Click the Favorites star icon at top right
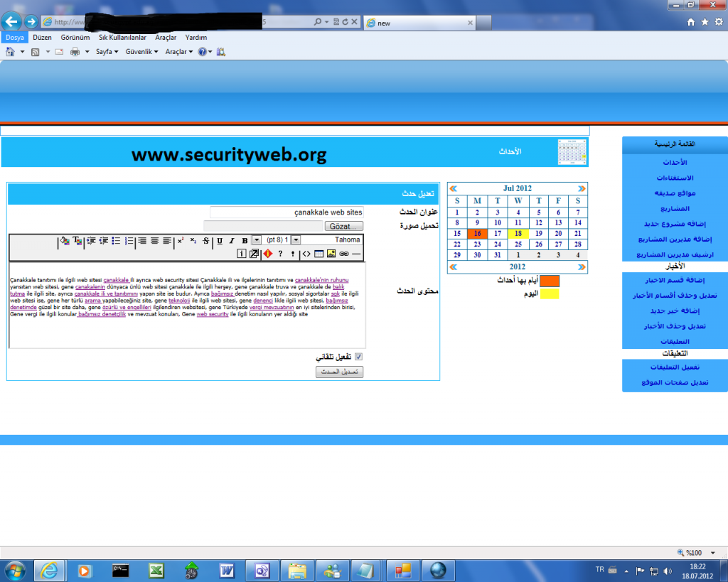Screen dimensions: 728x582 coord(705,22)
